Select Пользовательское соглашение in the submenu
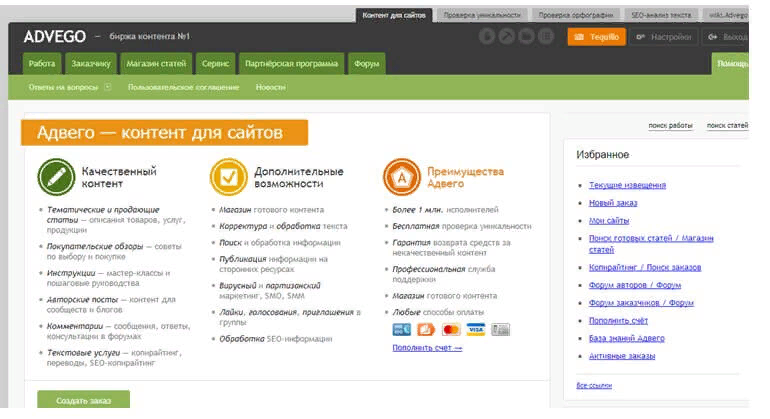The height and width of the screenshot is (419, 770). 183,87
